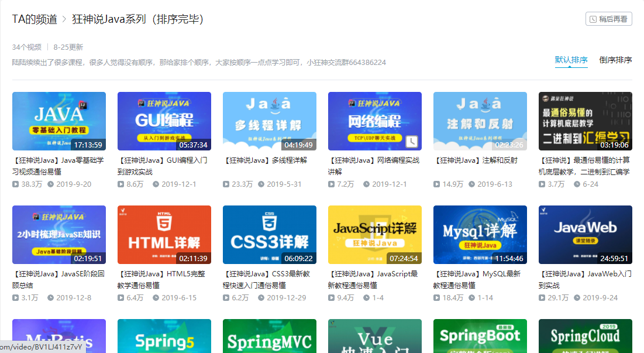644x353 pixels.
Task: Click play count icon beside 8.6万
Action: 120,184
